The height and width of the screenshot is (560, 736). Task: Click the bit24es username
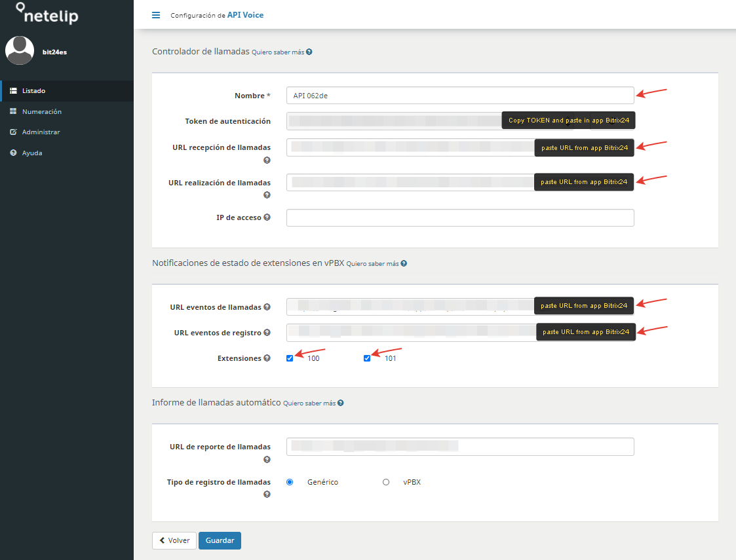(54, 52)
